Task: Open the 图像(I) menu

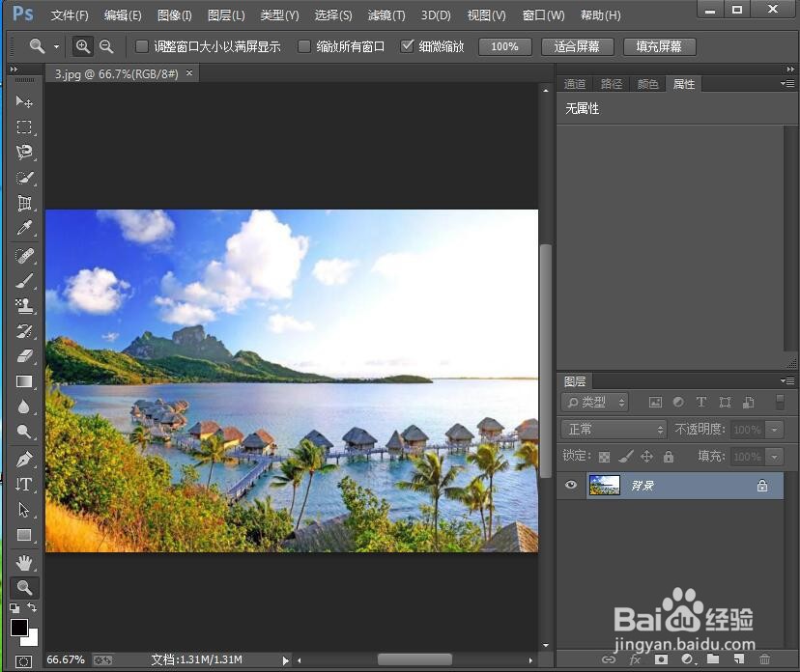Action: point(175,15)
